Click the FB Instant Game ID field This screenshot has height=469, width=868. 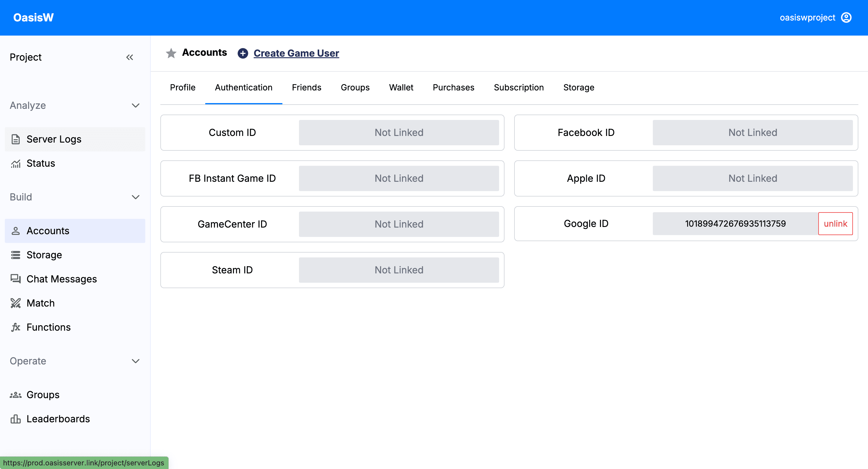coord(399,178)
